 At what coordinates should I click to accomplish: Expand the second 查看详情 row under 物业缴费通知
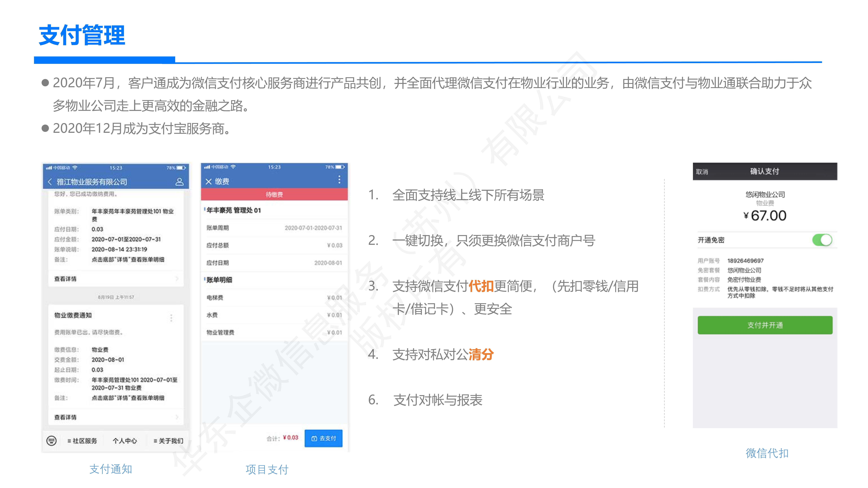(116, 417)
